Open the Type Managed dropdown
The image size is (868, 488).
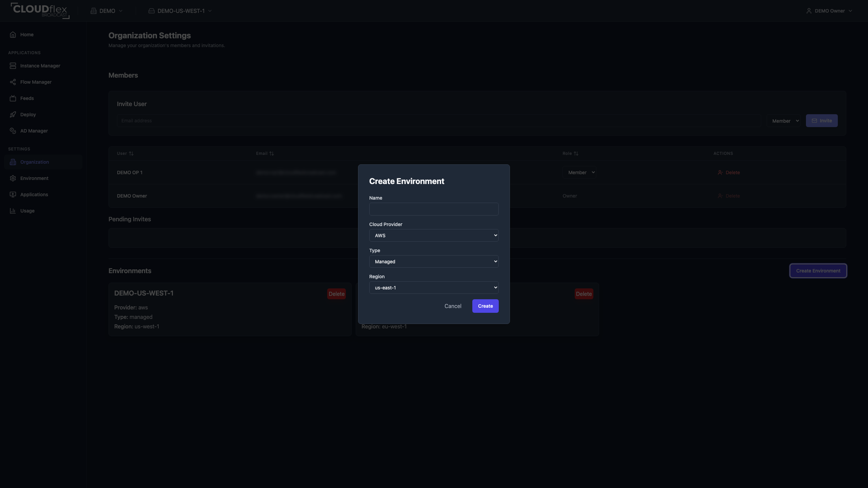[434, 261]
